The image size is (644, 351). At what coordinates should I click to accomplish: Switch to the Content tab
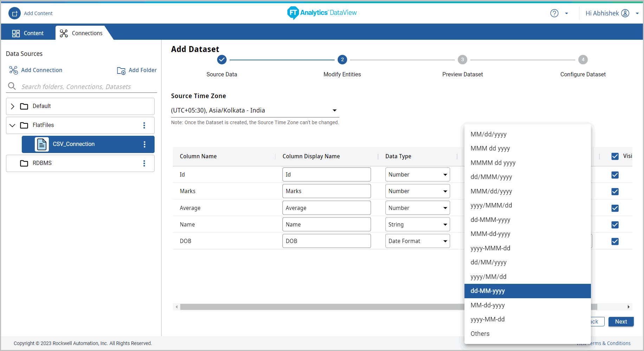click(x=28, y=33)
